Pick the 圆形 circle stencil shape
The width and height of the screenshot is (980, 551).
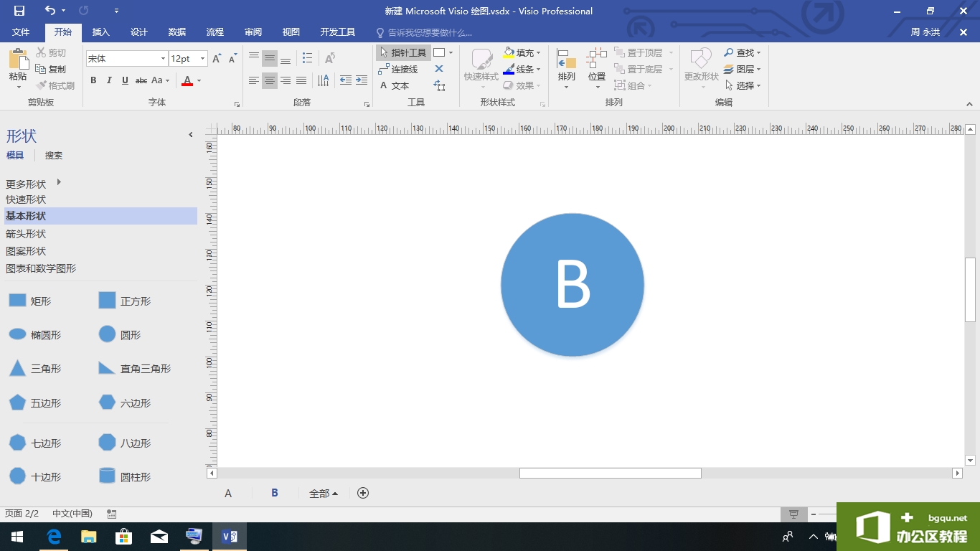[x=120, y=335]
